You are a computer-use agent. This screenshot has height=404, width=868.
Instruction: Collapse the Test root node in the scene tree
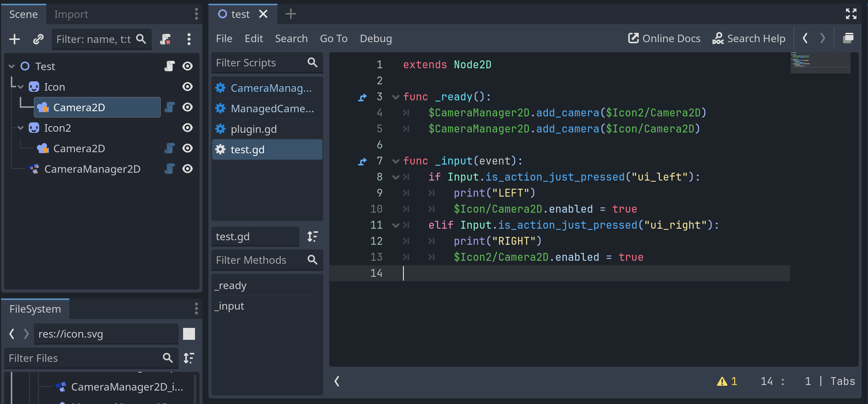coord(12,66)
